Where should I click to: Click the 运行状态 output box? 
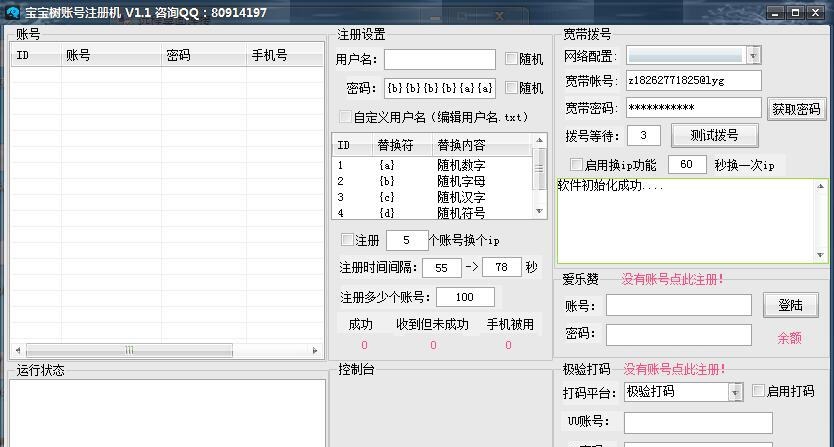click(168, 413)
